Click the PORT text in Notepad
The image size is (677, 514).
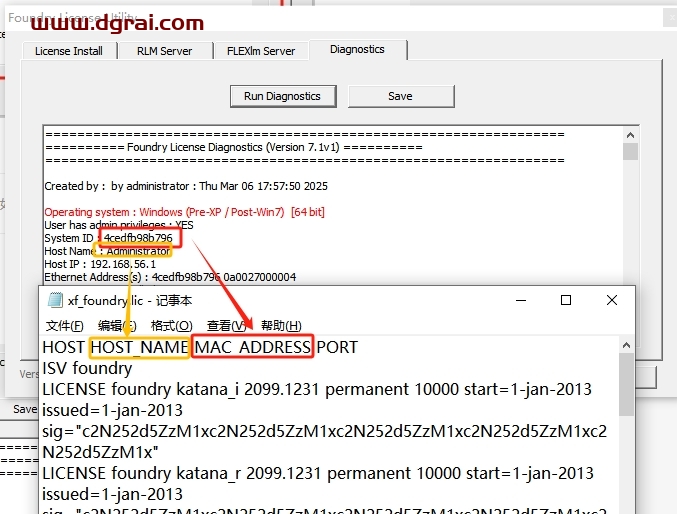tap(337, 347)
